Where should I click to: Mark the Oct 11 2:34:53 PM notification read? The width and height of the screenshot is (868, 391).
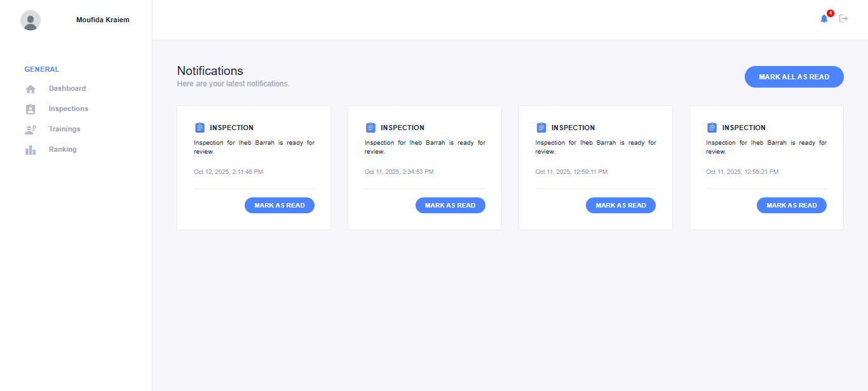450,206
